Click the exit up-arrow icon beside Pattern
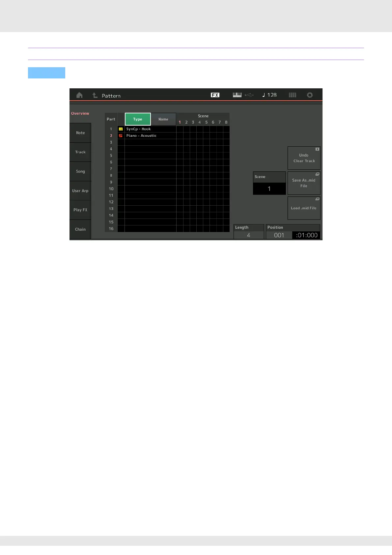The height and width of the screenshot is (555, 392). (x=95, y=95)
